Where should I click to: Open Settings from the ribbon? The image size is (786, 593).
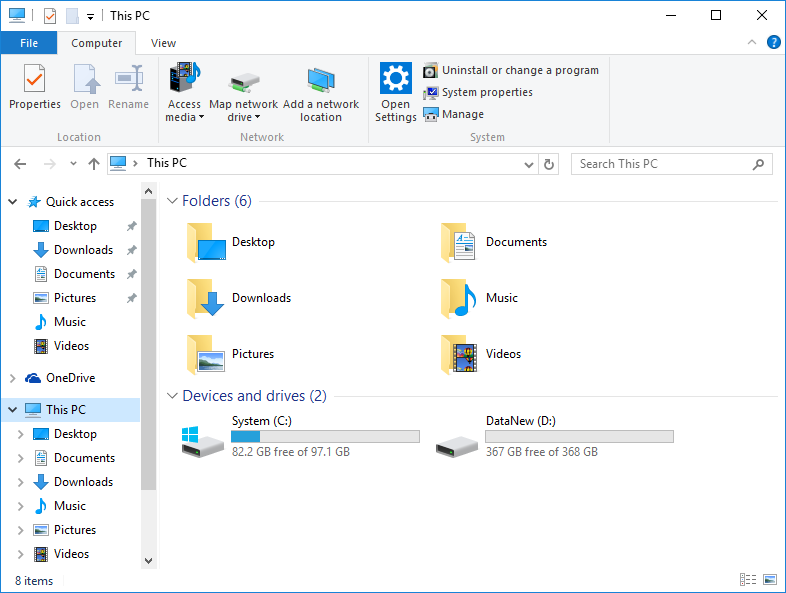click(396, 92)
